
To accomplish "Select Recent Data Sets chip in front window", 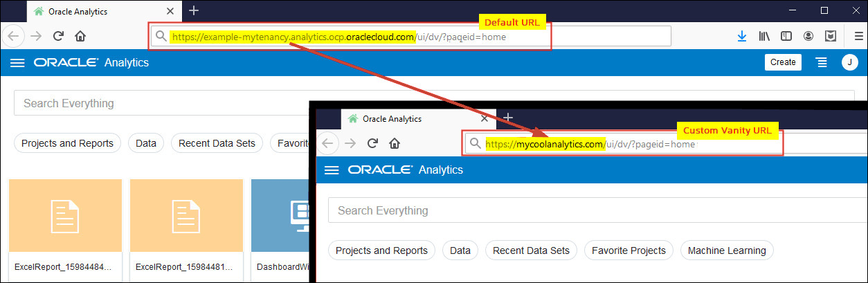I will (531, 250).
